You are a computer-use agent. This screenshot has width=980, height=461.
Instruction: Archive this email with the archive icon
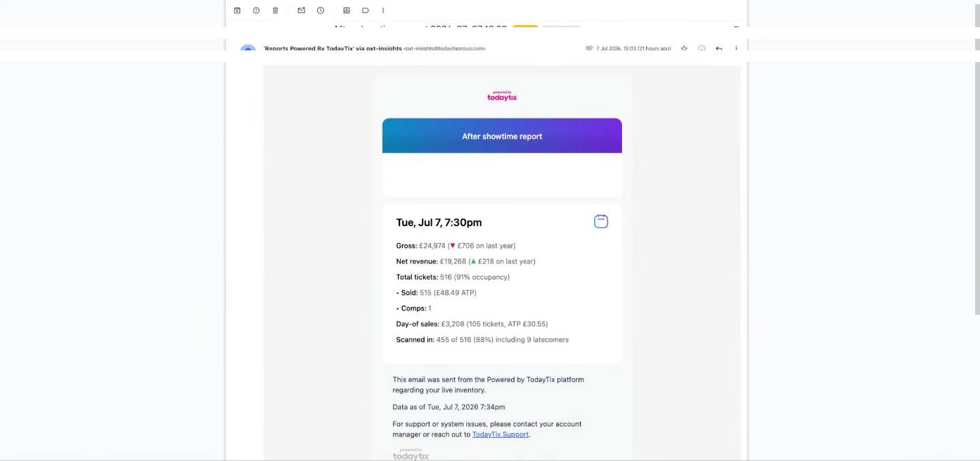237,10
